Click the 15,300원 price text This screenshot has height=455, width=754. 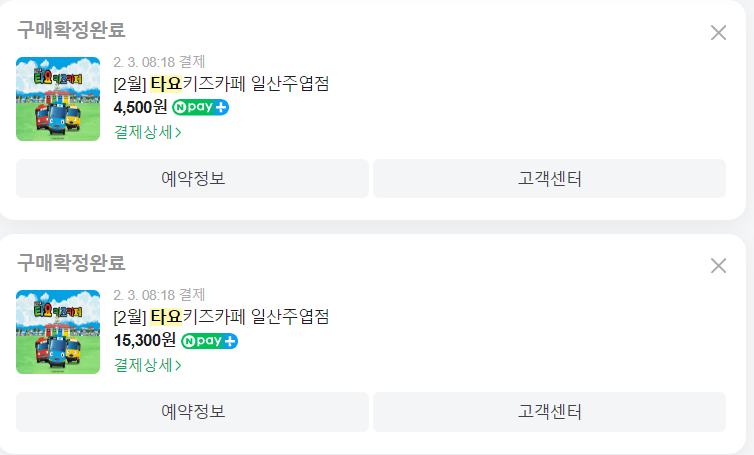point(144,341)
